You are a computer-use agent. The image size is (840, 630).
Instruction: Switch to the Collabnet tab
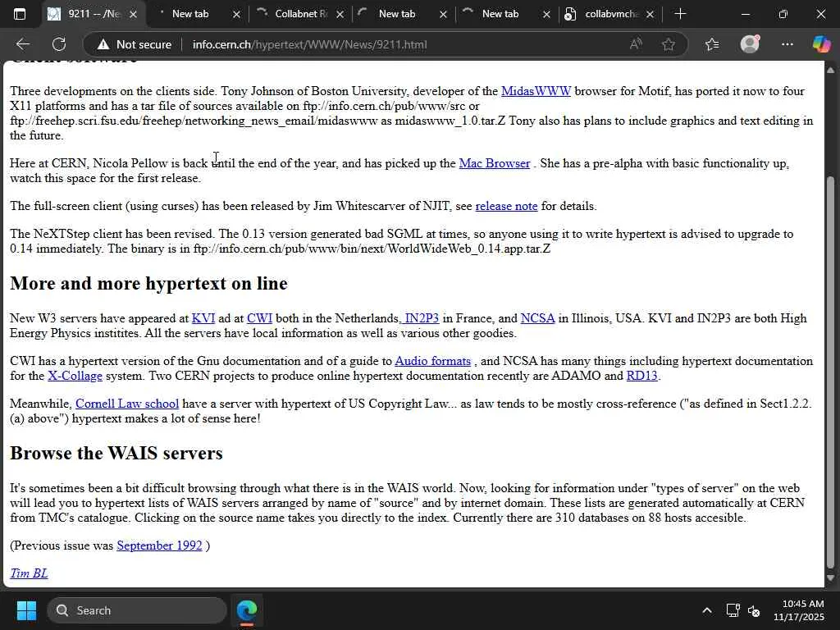click(300, 14)
